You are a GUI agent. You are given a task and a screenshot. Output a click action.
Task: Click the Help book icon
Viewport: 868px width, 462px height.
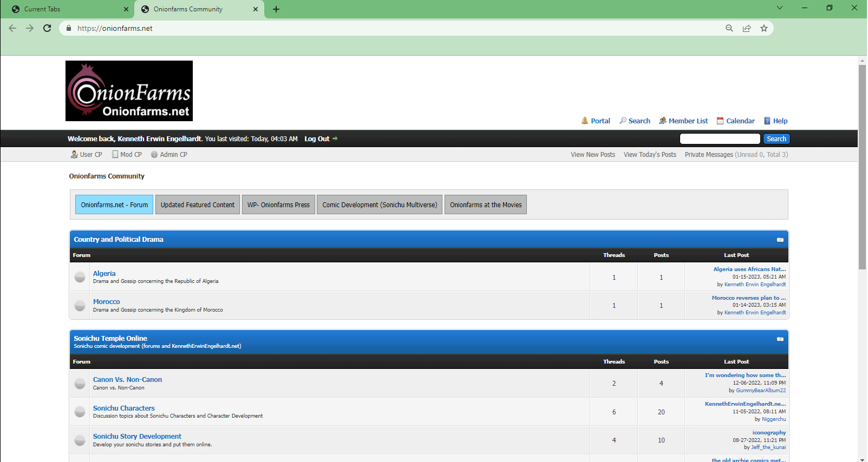point(767,121)
